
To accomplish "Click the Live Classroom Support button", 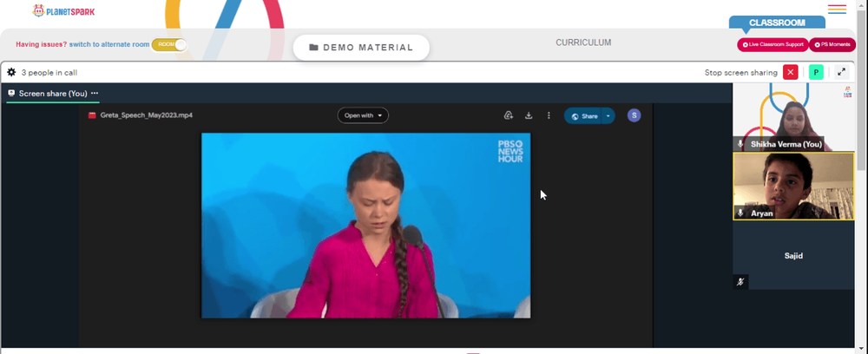I will point(773,45).
